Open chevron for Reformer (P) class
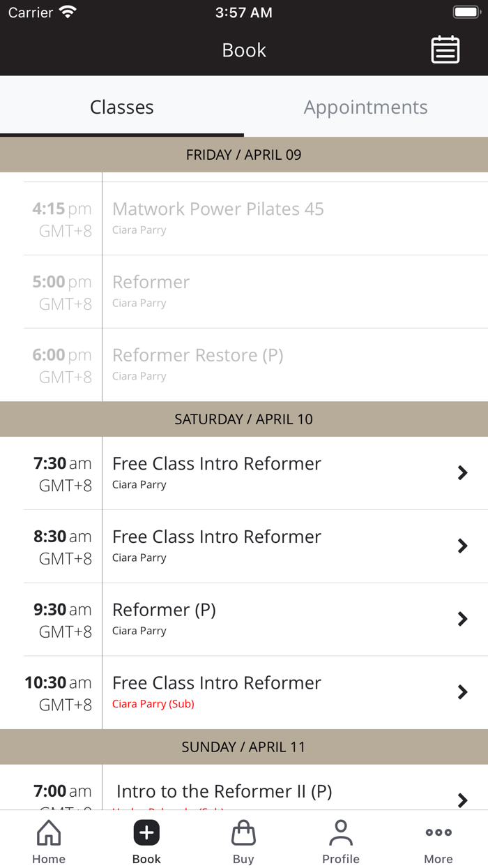Viewport: 488px width, 868px height. tap(462, 619)
